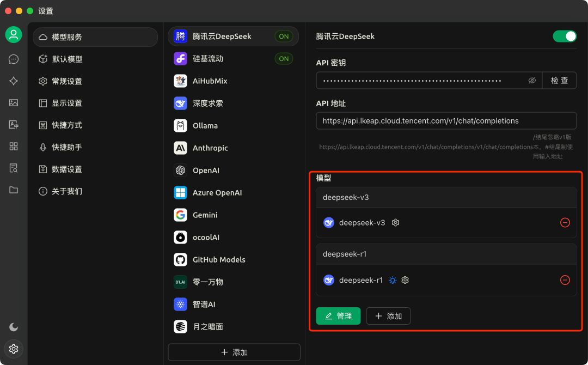Select ocoolAI provider
Screen dimensions: 588x365
click(233, 238)
